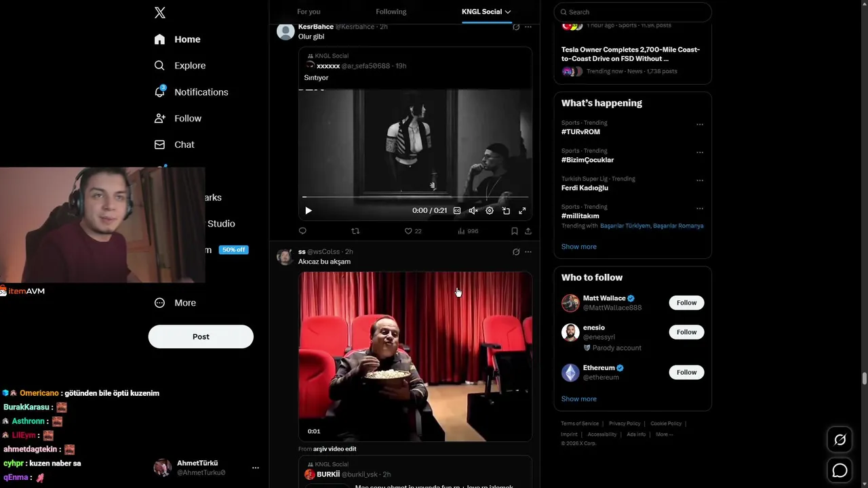Toggle captions on the video player
Viewport: 868px width, 488px height.
pos(457,211)
